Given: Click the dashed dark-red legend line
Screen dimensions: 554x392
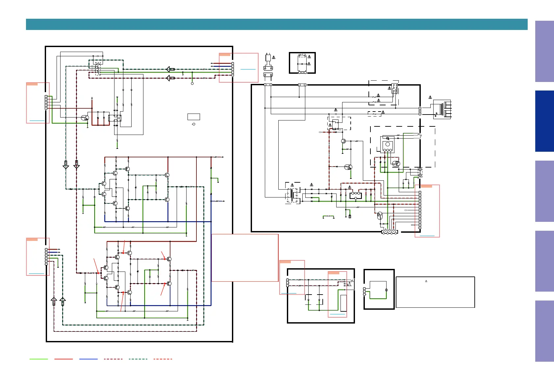Looking at the screenshot, I should tap(113, 359).
